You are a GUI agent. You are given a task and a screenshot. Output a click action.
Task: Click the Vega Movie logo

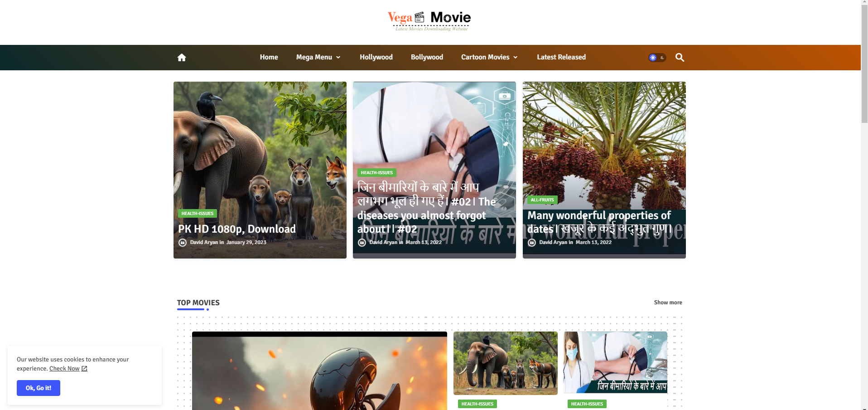[429, 21]
